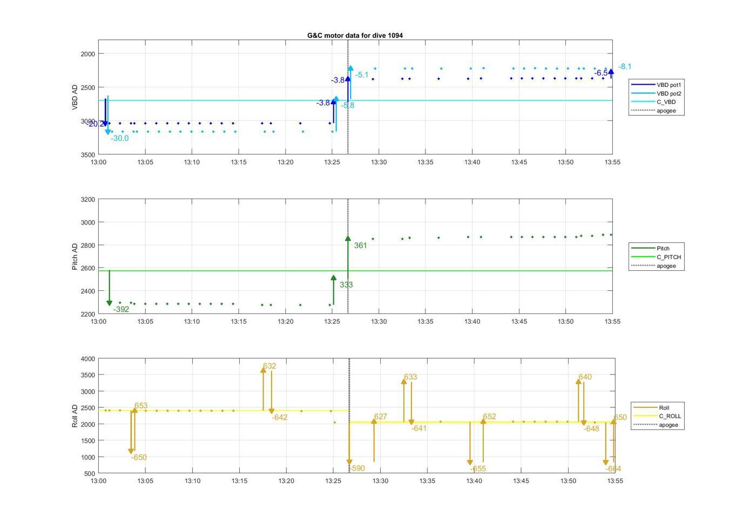Click the '-30.0' VBD annotation
756x532 pixels.
[x=120, y=138]
